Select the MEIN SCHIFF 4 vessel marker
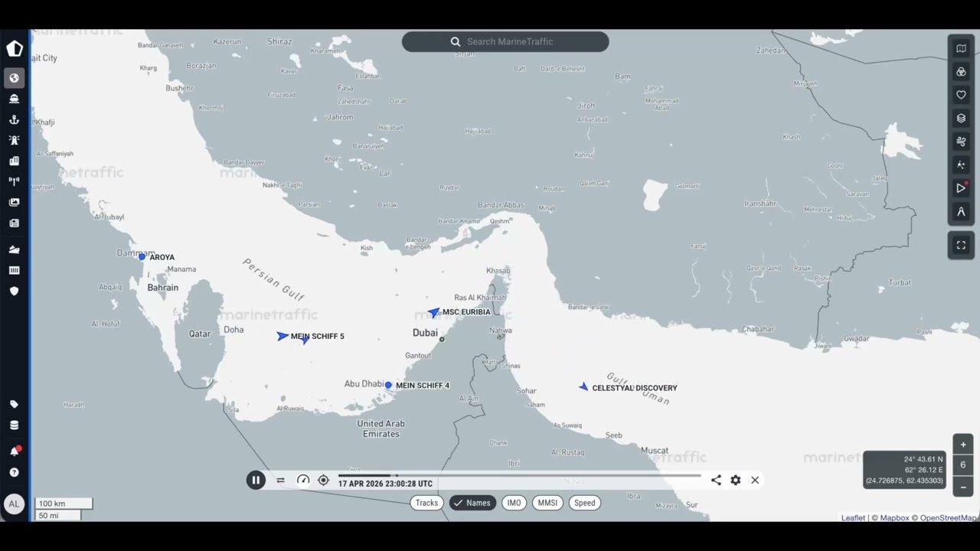Viewport: 980px width, 551px height. 388,385
